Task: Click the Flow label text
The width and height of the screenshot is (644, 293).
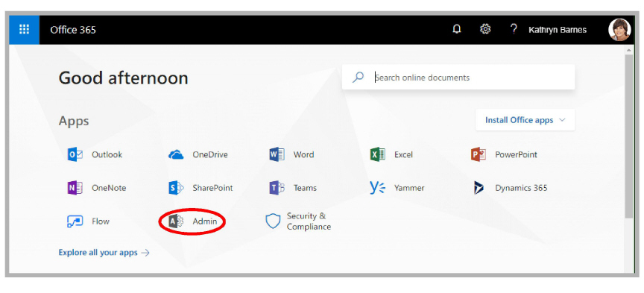Action: (x=101, y=221)
